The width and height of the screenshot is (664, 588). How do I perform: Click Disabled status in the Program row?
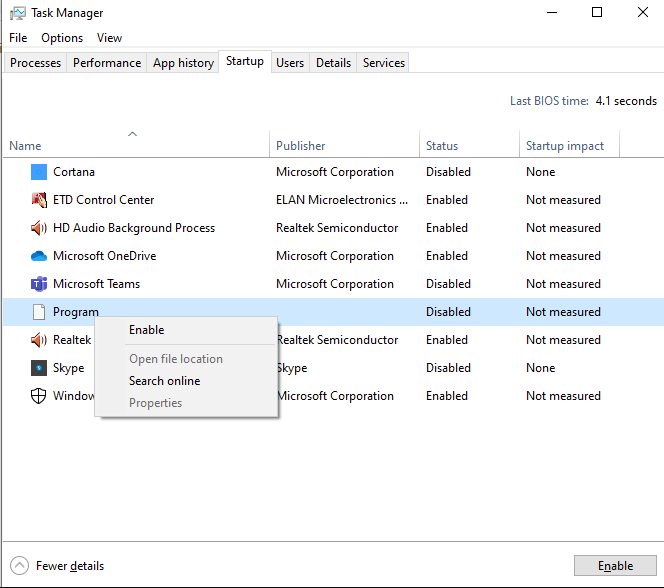448,312
